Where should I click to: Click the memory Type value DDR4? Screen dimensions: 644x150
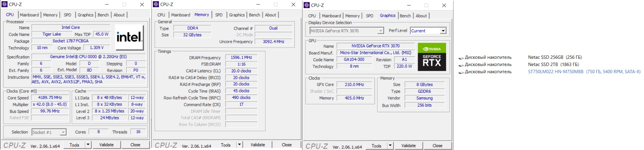pos(193,28)
